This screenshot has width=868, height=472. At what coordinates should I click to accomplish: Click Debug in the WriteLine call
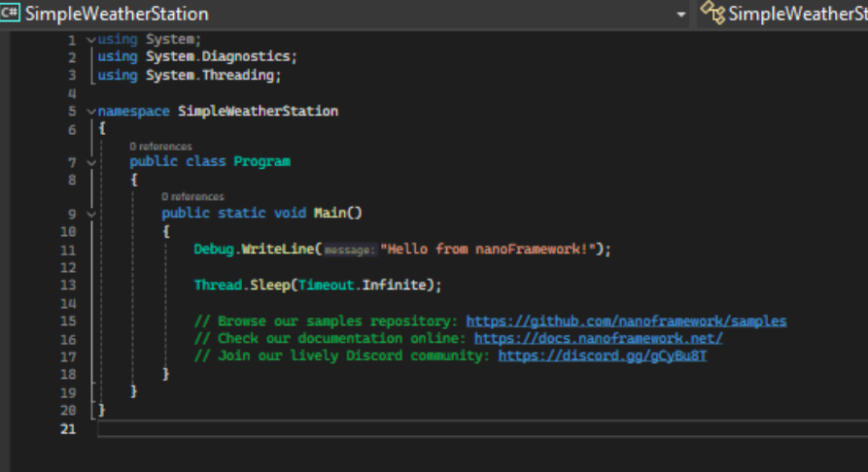tap(214, 249)
